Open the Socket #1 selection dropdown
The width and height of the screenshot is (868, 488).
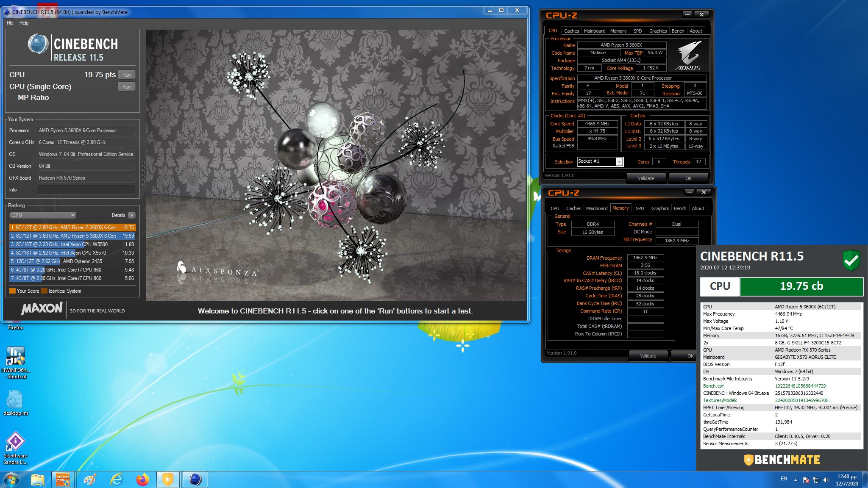(600, 161)
